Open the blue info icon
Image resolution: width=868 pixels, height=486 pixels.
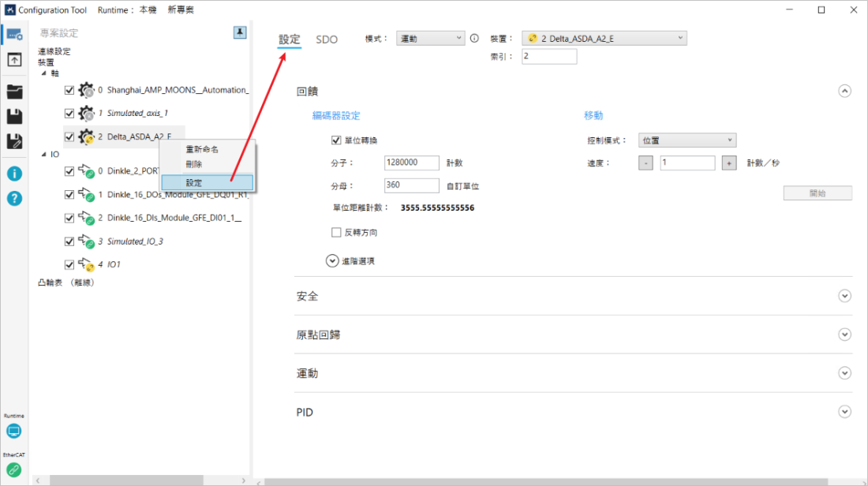point(14,174)
